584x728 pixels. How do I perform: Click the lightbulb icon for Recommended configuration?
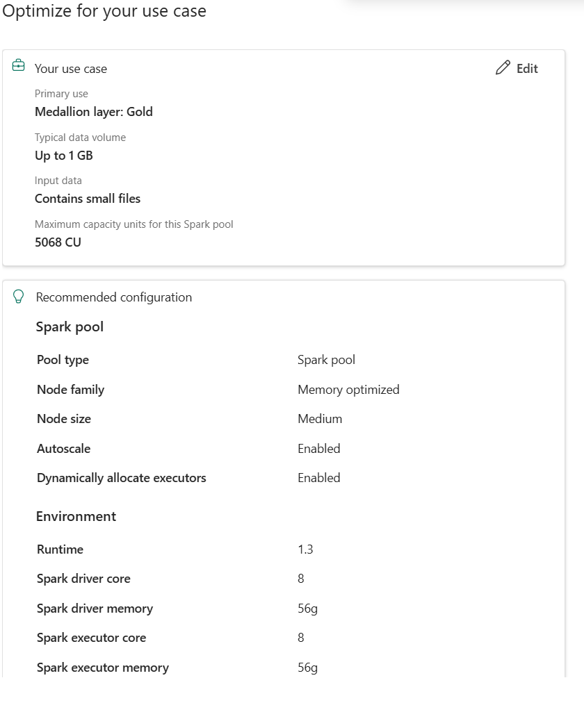pos(18,296)
